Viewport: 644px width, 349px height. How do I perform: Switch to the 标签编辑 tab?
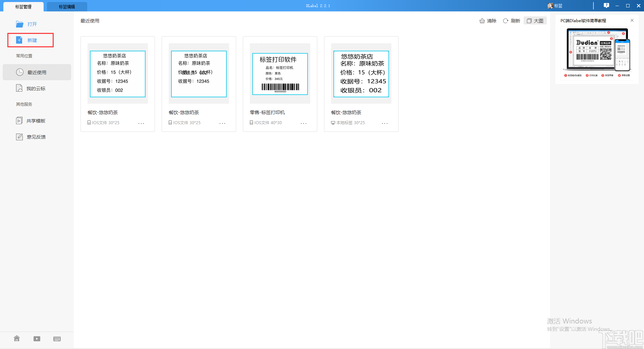[66, 6]
